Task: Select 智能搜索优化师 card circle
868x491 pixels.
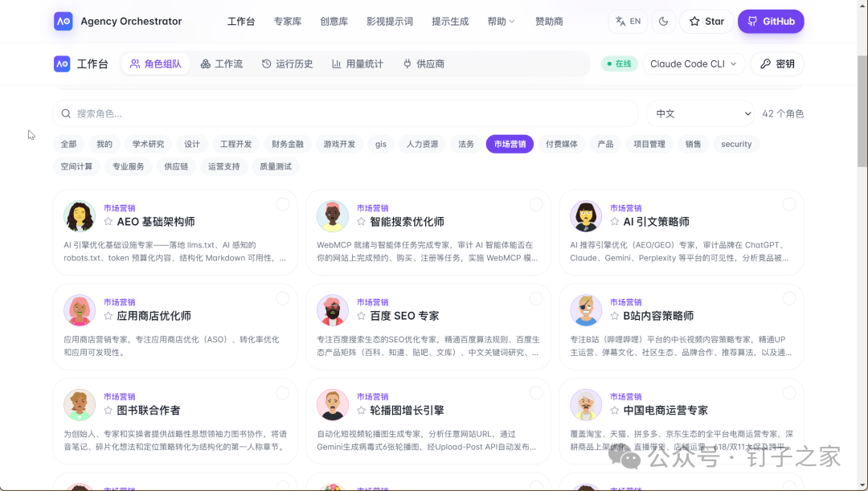Action: (536, 204)
